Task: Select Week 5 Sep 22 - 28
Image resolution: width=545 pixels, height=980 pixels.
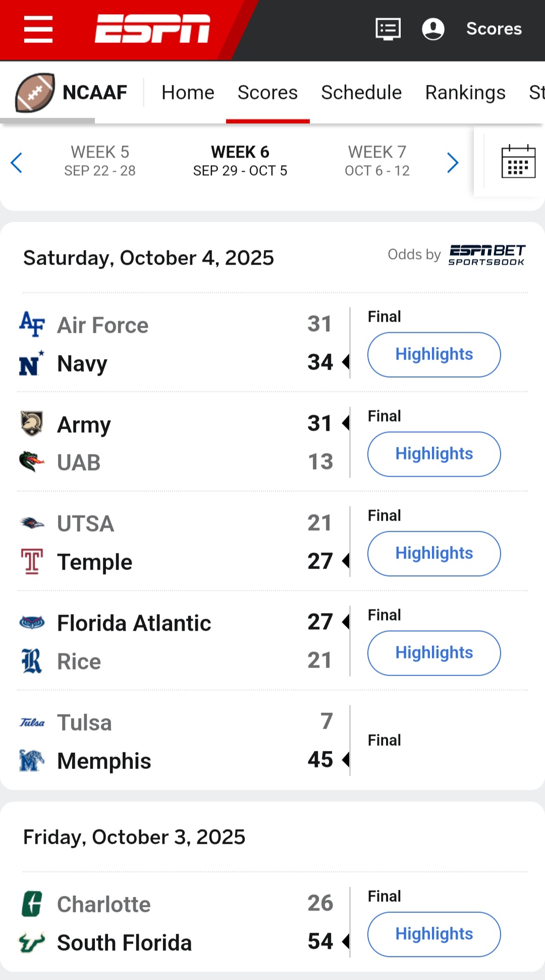Action: tap(100, 161)
